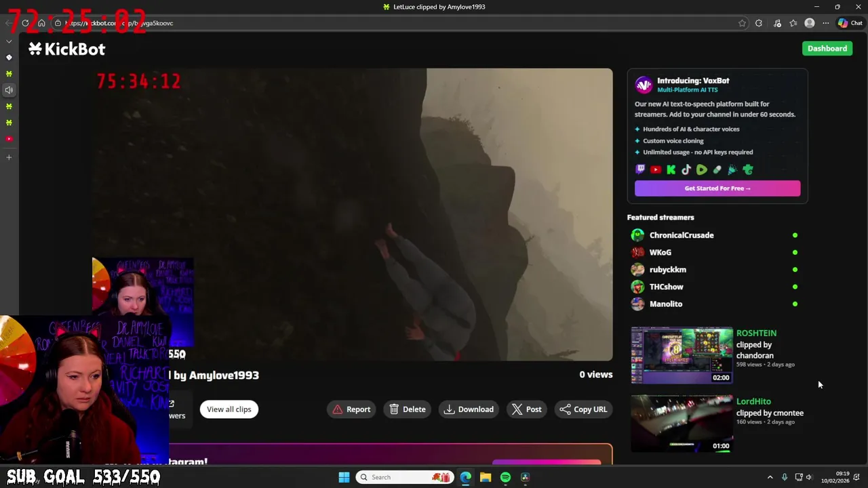The image size is (868, 488).
Task: Click the green dinosaur platform icon
Action: (x=748, y=170)
